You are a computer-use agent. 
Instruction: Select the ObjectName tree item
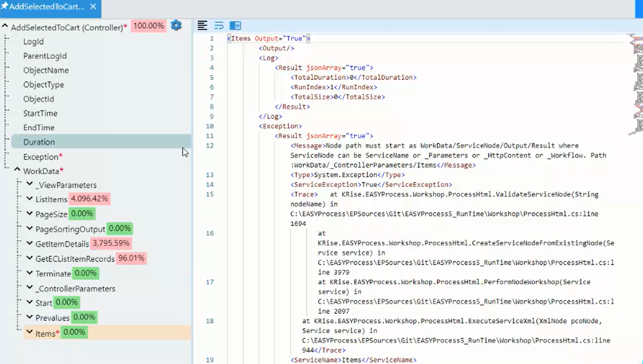(46, 70)
